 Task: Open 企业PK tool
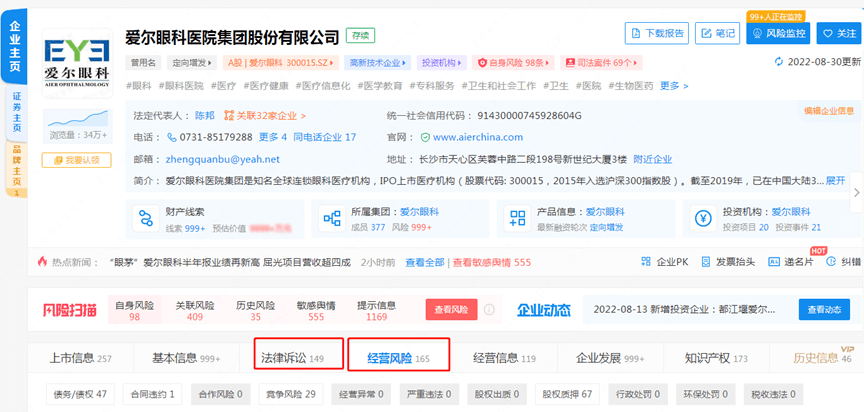pos(665,262)
